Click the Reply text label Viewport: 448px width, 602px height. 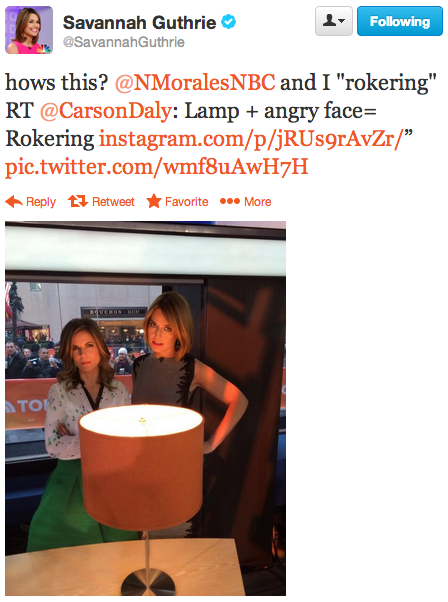click(41, 202)
